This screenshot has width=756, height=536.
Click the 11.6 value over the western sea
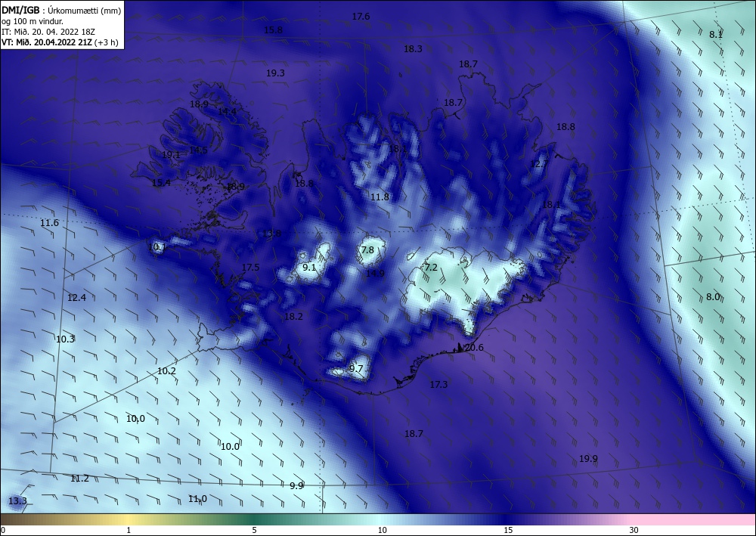tap(49, 223)
